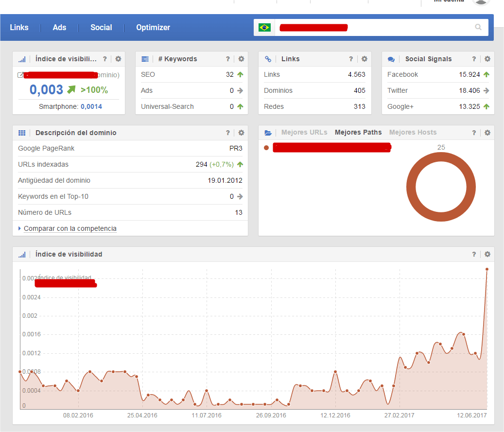504x432 pixels.
Task: Click the chain icon in Links widget header
Action: click(268, 59)
